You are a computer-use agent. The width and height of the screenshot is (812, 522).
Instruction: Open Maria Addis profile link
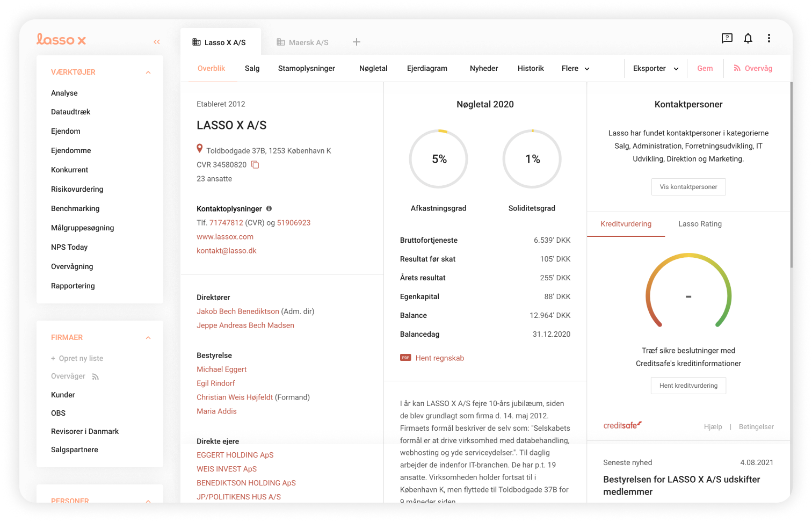tap(216, 411)
